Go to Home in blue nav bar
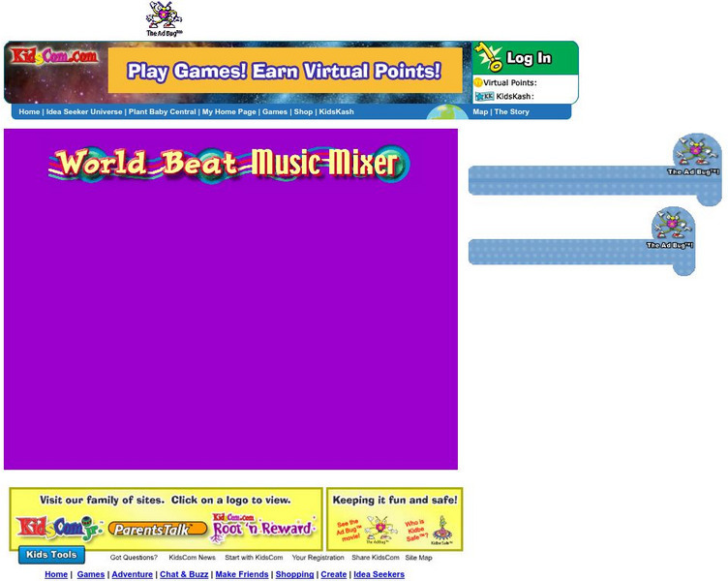Image resolution: width=728 pixels, height=581 pixels. (x=29, y=111)
